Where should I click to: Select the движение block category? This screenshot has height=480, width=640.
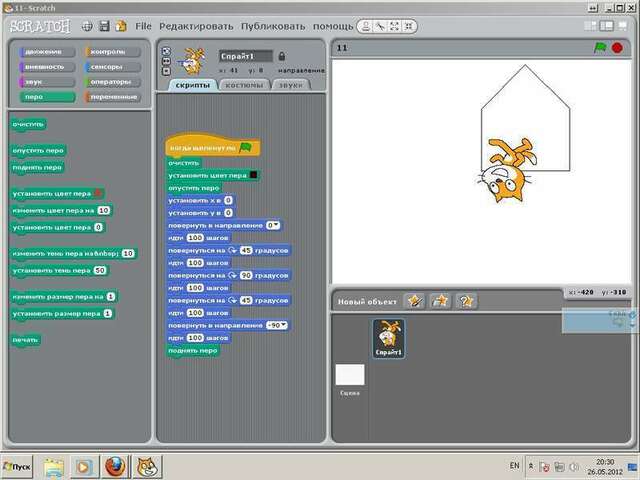point(47,52)
